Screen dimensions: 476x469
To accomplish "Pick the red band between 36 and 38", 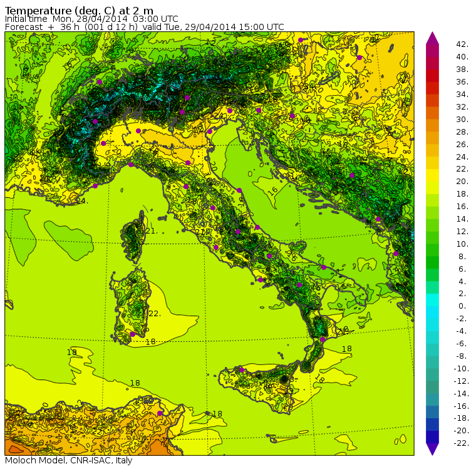I will coord(432,76).
